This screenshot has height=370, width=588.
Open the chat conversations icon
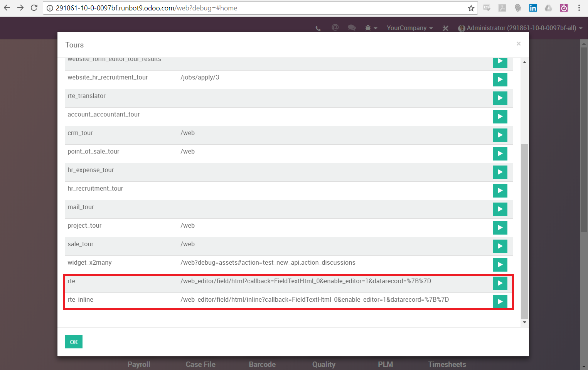(352, 28)
